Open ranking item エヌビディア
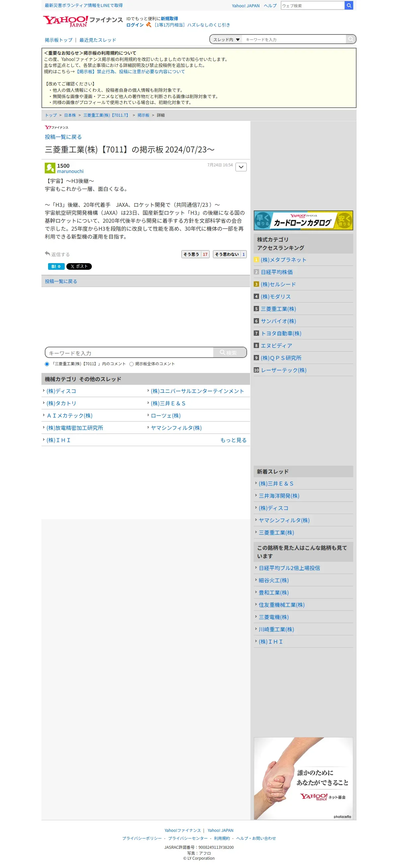 (x=276, y=346)
